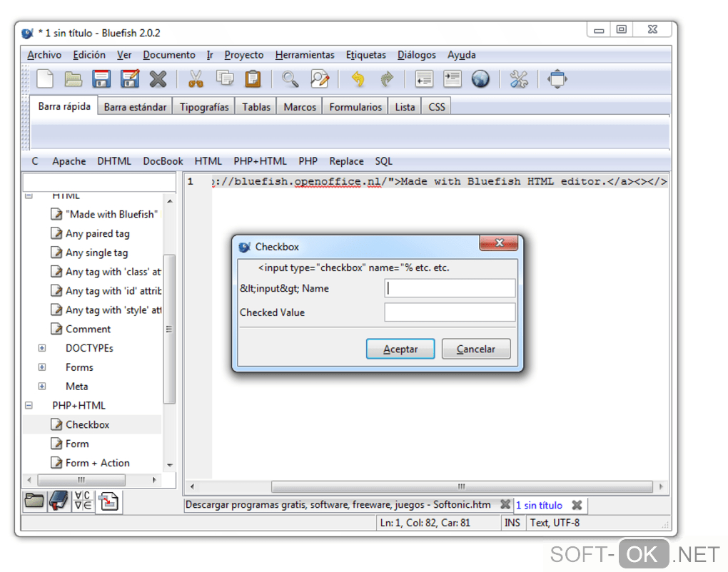Click the editor horizontal scrollbar
Viewport: 728px width, 572px height.
pos(462,486)
